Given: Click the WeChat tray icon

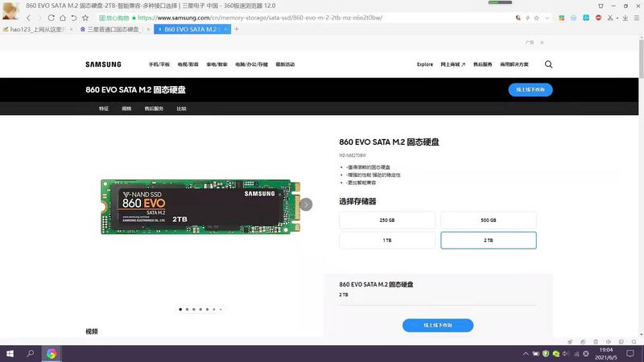Looking at the screenshot, I should point(555,353).
